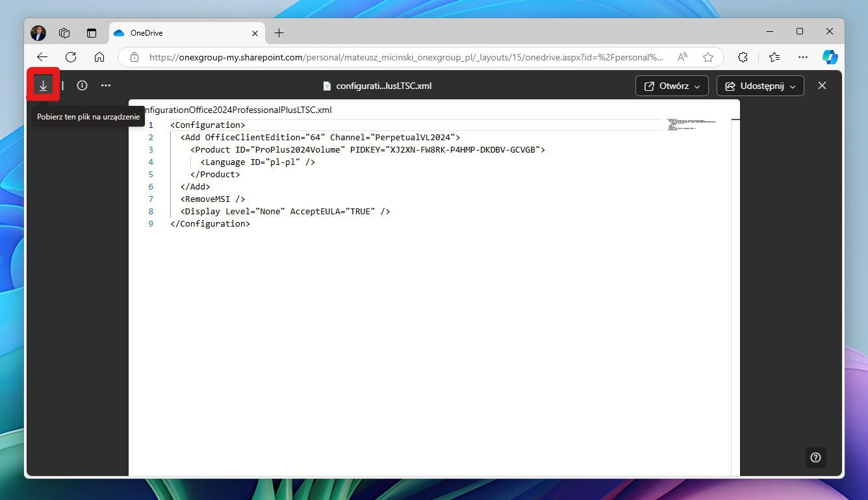The image size is (868, 500).
Task: Add this page to favorites
Action: tap(708, 57)
